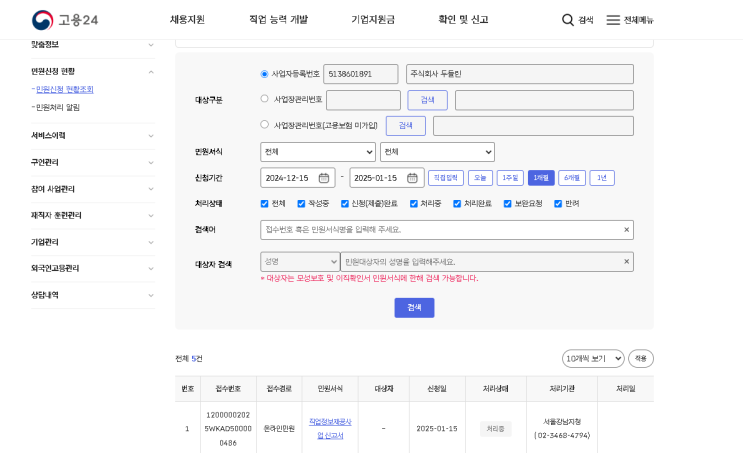This screenshot has height=453, width=743.
Task: Open calendar for start date 2024-12-15
Action: 324,178
